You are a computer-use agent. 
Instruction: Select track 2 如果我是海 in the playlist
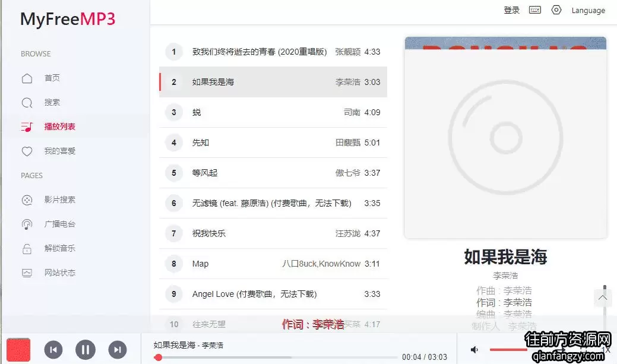[x=273, y=82]
